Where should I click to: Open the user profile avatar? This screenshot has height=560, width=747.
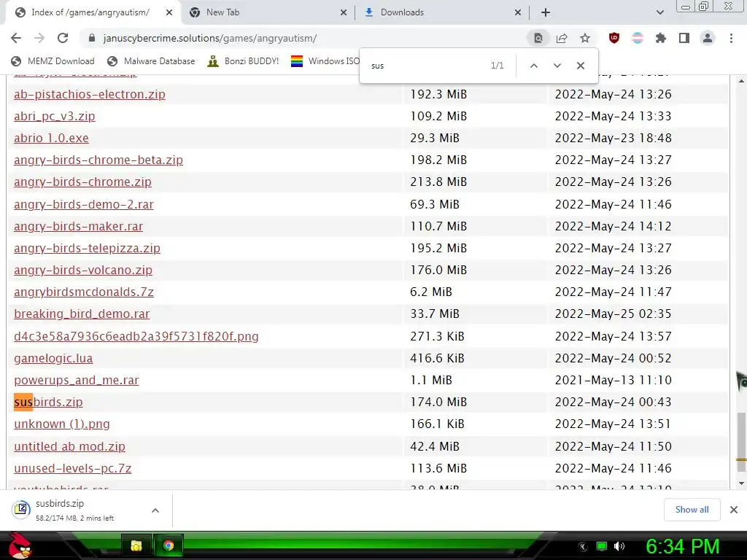click(708, 38)
